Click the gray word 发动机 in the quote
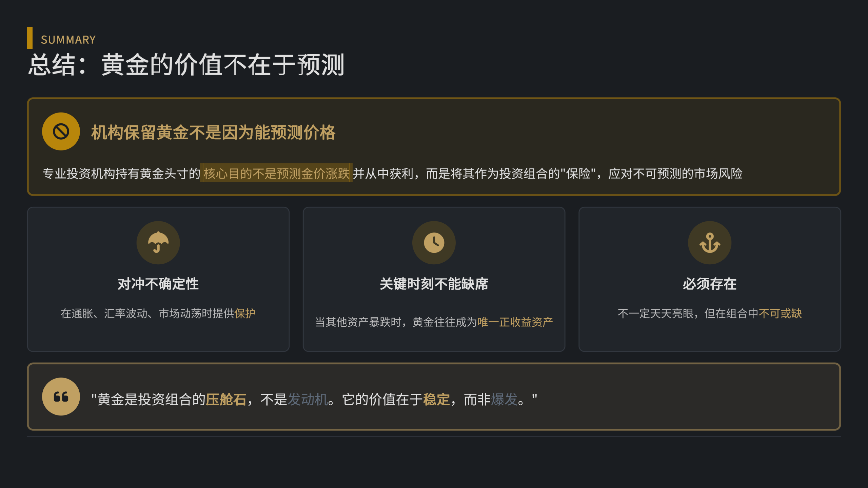 point(308,400)
